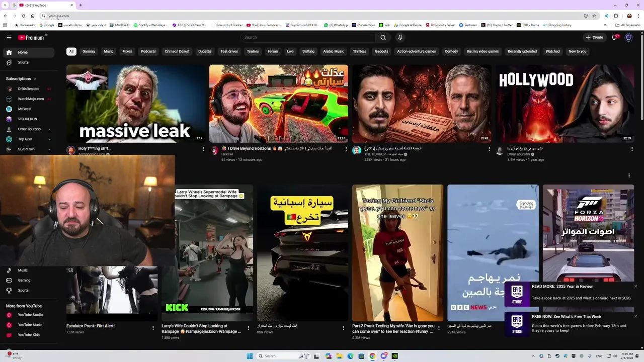Select the Crimson Desert filter chip

coord(177,51)
